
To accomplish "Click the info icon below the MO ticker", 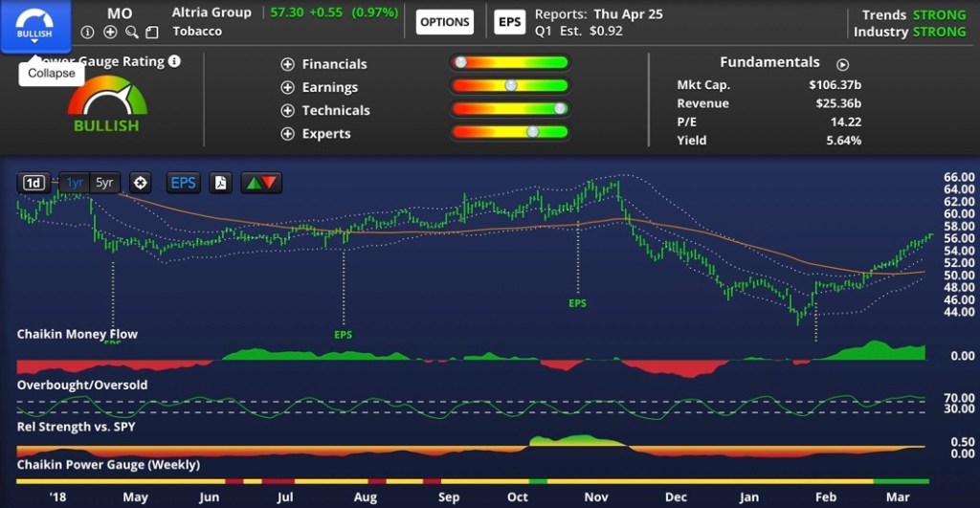I will (88, 32).
